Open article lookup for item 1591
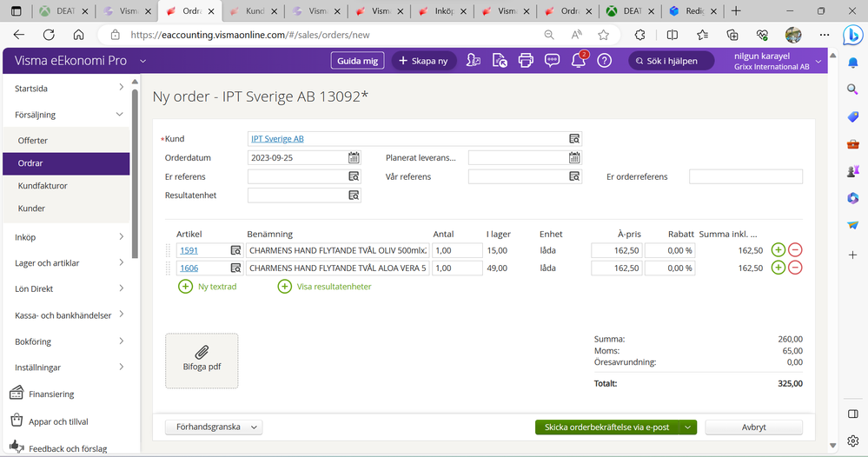The height and width of the screenshot is (457, 868). click(x=235, y=250)
